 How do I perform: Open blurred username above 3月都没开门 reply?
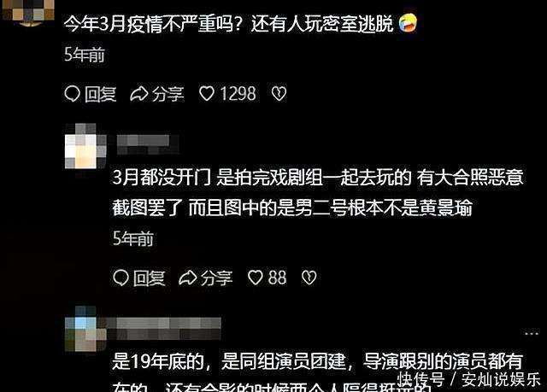click(x=148, y=144)
